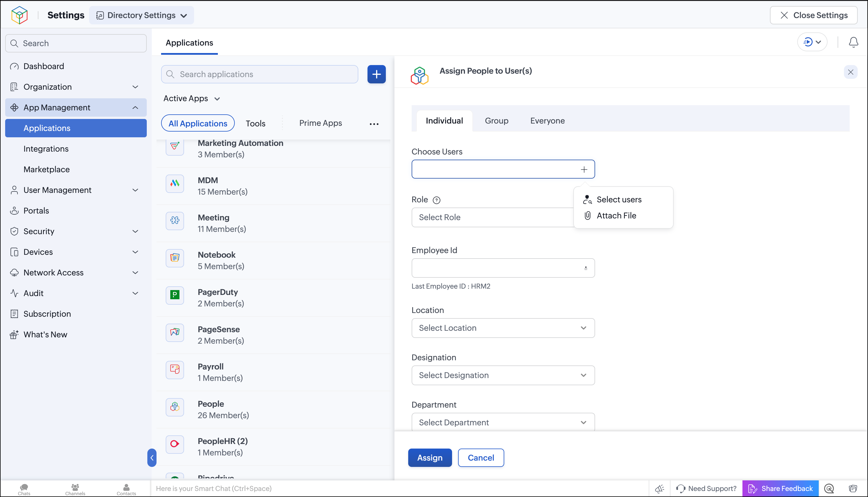Open the Select Role dropdown
Screen dimensions: 868x497
(492, 218)
